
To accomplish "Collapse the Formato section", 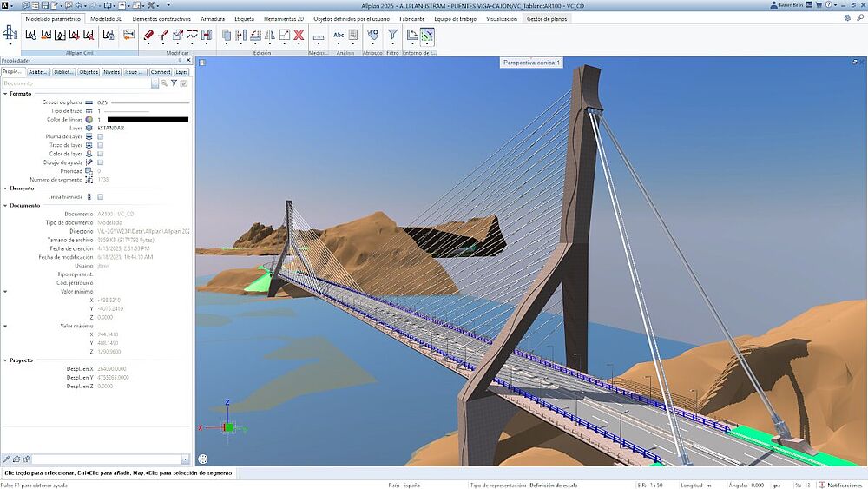I will pyautogui.click(x=5, y=93).
